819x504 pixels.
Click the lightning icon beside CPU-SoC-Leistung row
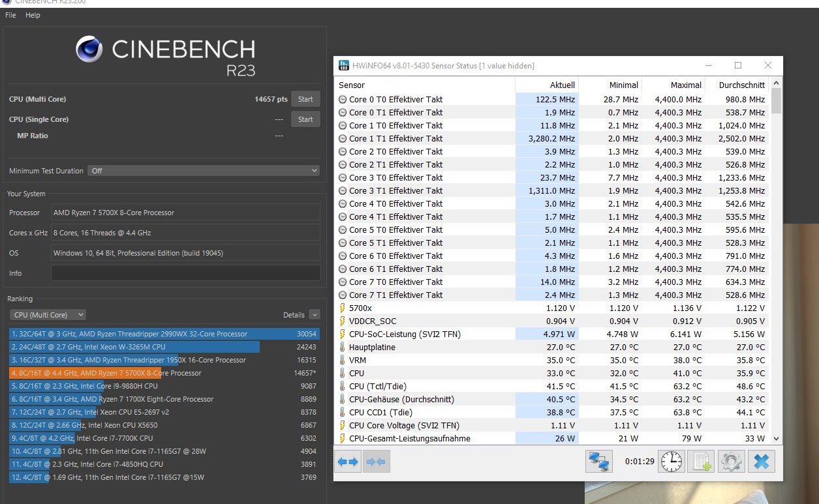tap(343, 334)
